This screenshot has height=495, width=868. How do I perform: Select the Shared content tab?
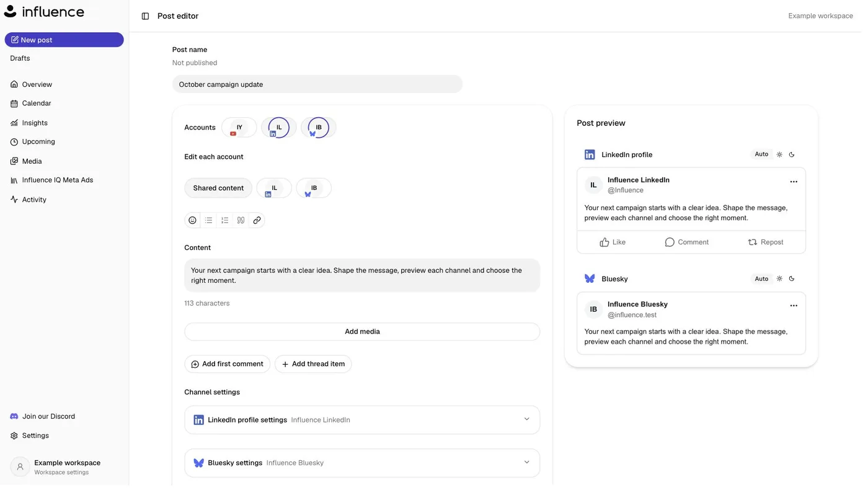click(220, 189)
